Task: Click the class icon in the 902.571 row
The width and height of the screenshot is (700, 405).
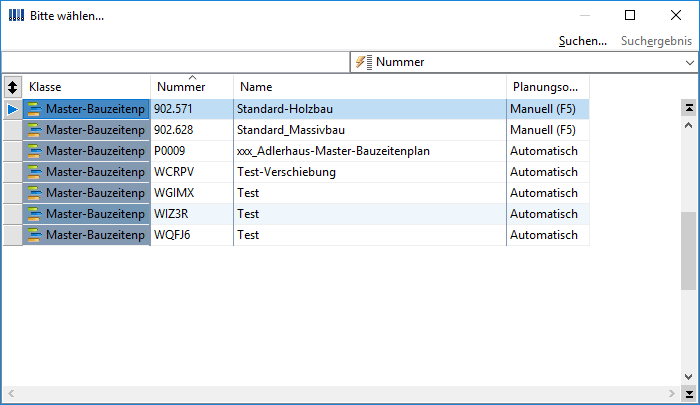Action: click(34, 109)
